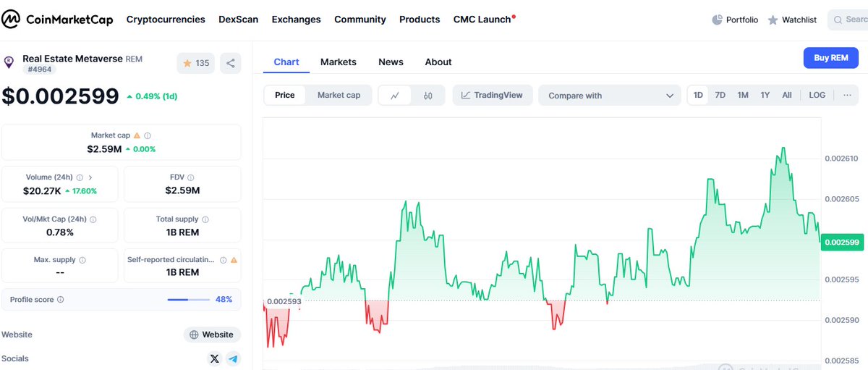Screen dimensions: 868x370
Task: Select the 1Y time range
Action: [765, 95]
